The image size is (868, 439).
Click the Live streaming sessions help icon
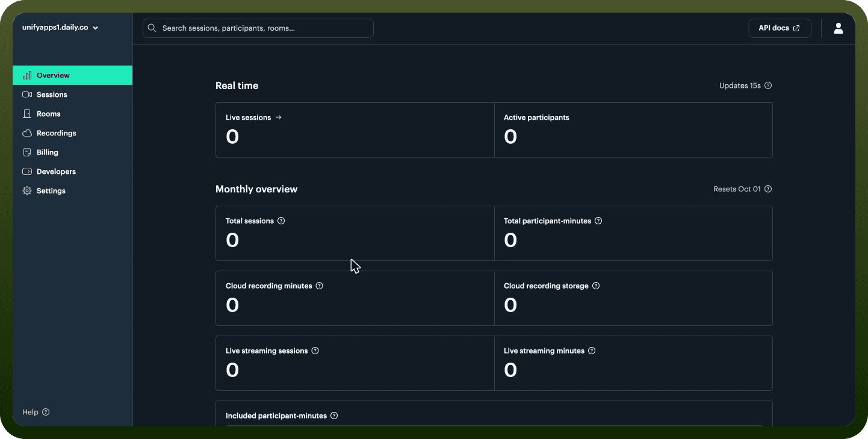315,351
